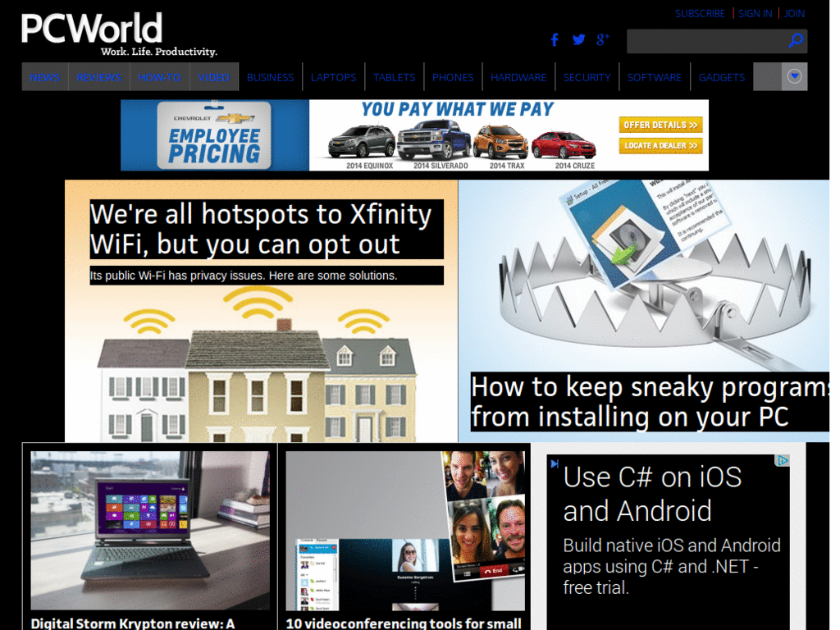Screen dimensions: 840x630
Task: Open the Xfinity WiFi hotspots article
Action: tap(261, 229)
